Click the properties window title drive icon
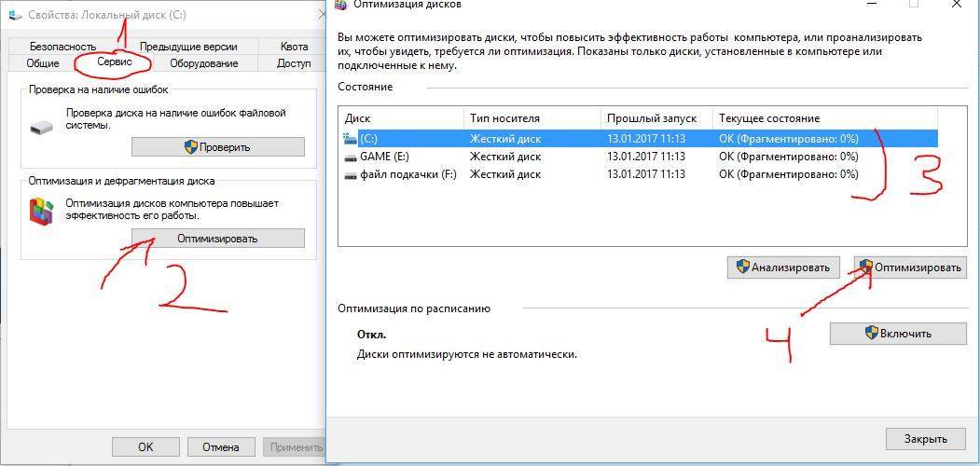Image resolution: width=980 pixels, height=466 pixels. click(14, 14)
